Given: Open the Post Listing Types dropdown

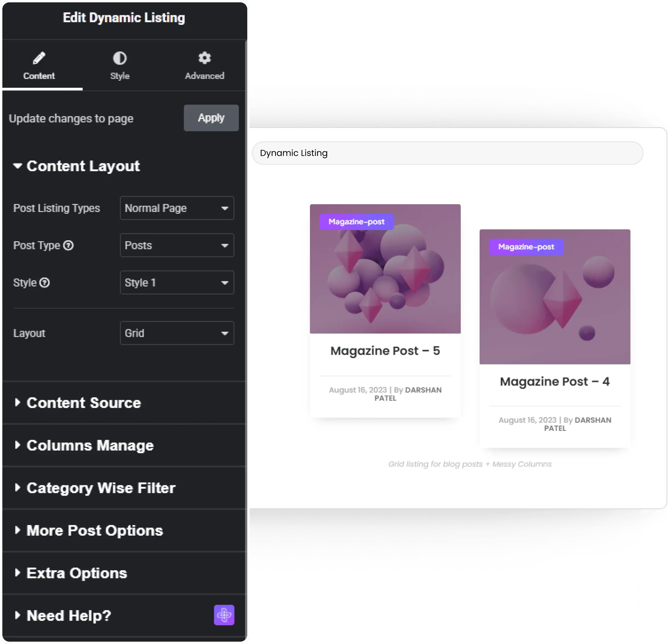Looking at the screenshot, I should (177, 208).
